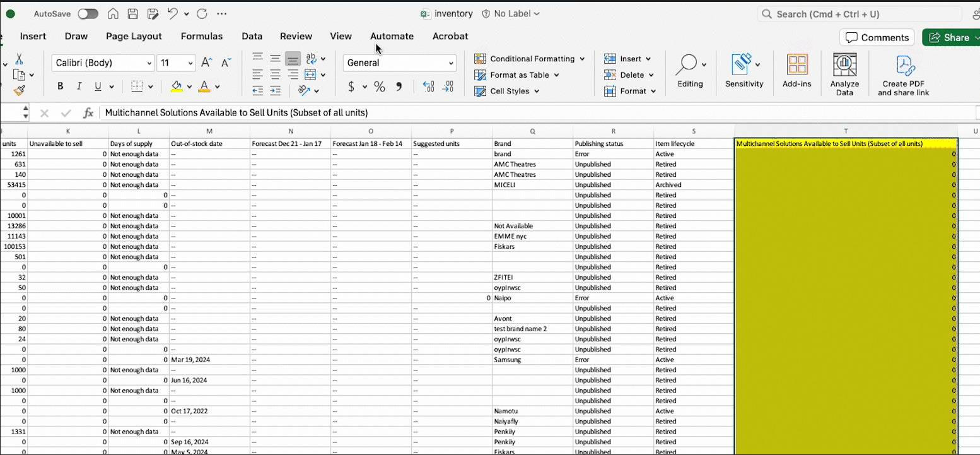Open the Format cells dropdown

click(x=653, y=91)
